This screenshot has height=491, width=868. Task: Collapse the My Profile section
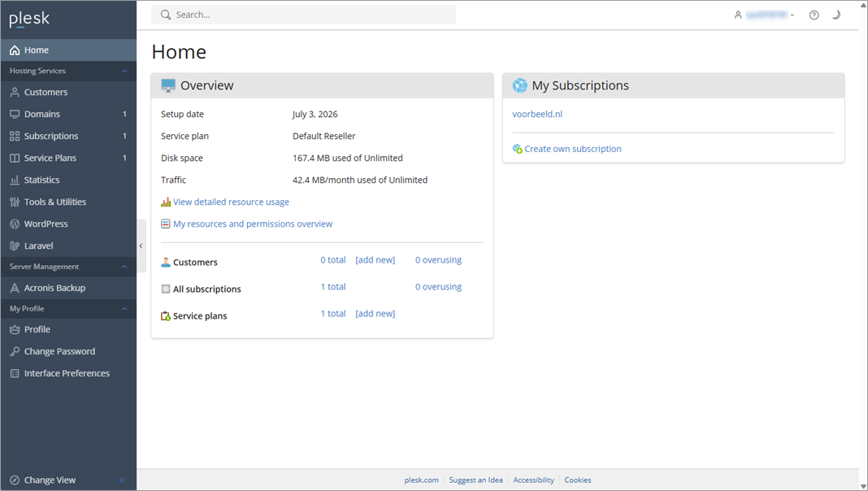click(124, 309)
